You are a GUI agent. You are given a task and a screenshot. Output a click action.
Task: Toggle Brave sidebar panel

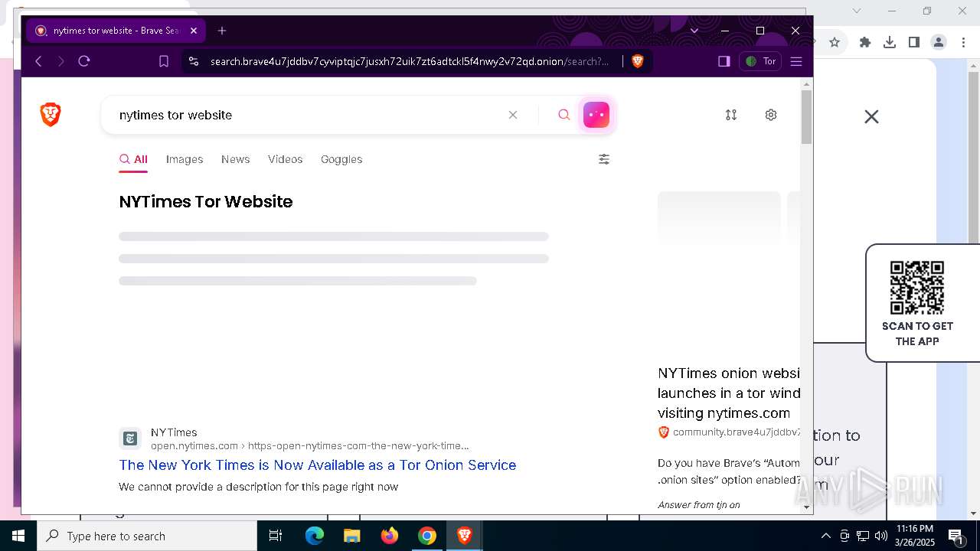click(x=724, y=61)
